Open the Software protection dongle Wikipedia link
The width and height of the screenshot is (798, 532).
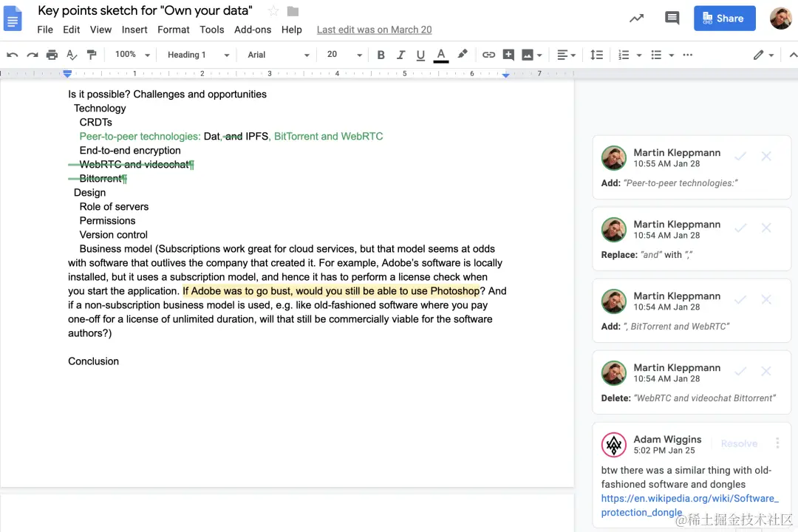pyautogui.click(x=689, y=505)
